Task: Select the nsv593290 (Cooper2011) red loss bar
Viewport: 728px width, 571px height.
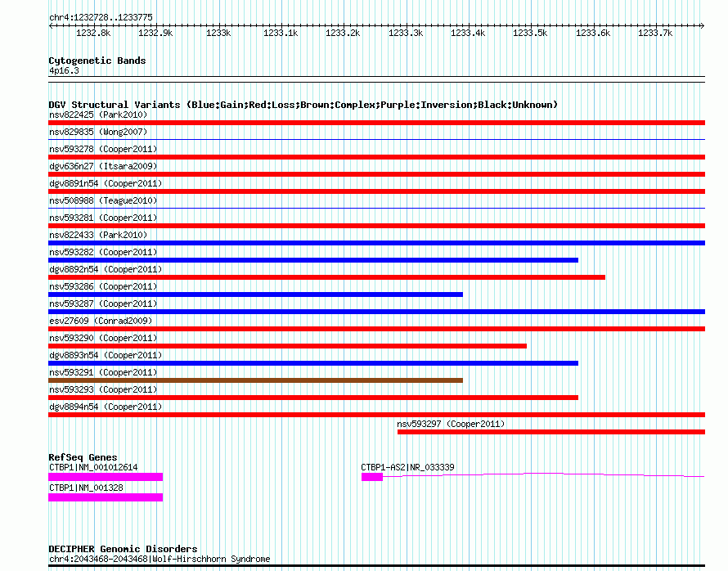Action: point(287,346)
